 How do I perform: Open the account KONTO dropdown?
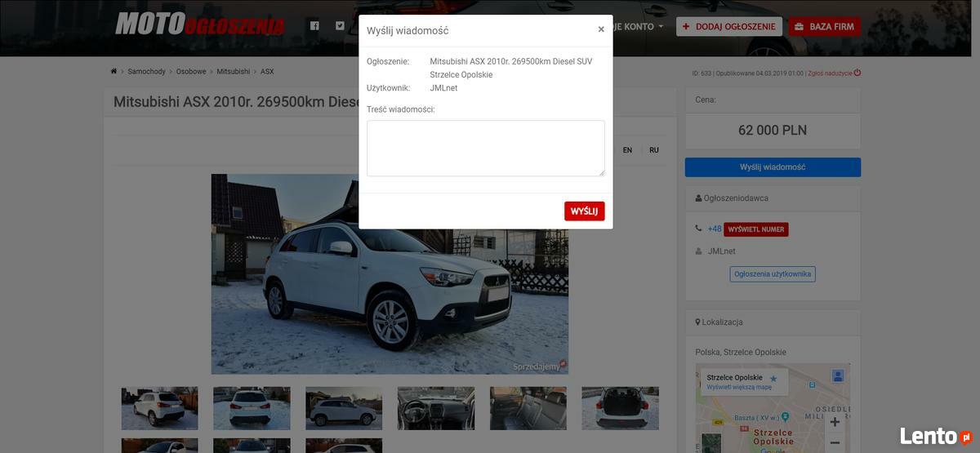[x=639, y=26]
